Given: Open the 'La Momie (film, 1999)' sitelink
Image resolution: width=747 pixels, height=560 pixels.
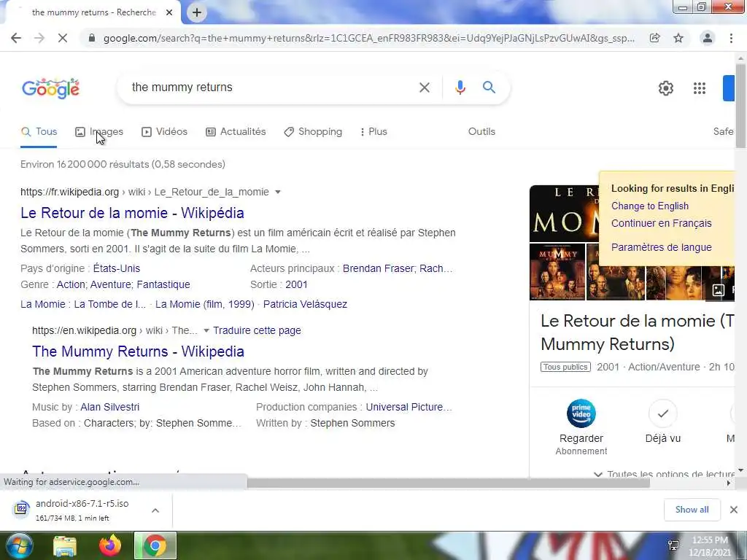Looking at the screenshot, I should coord(205,304).
